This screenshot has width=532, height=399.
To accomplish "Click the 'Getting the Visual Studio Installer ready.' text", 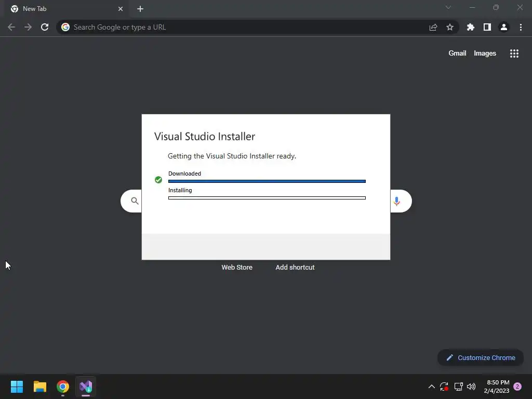I will click(x=232, y=156).
